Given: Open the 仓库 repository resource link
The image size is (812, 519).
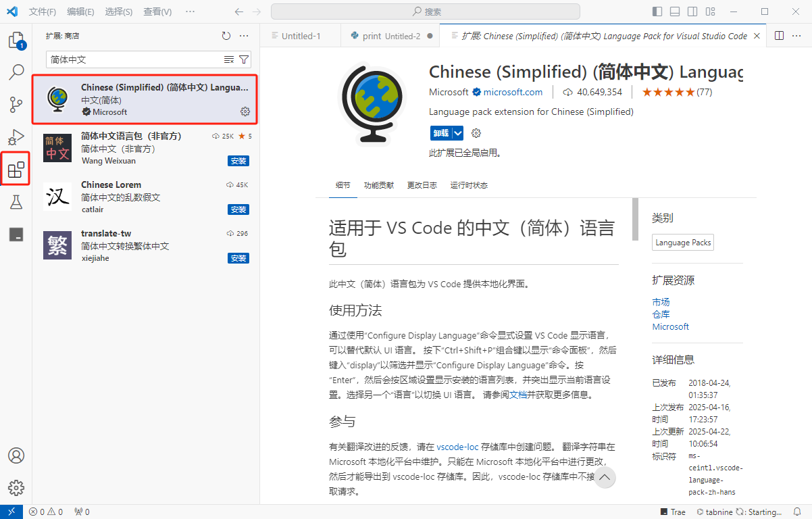Looking at the screenshot, I should 661,314.
